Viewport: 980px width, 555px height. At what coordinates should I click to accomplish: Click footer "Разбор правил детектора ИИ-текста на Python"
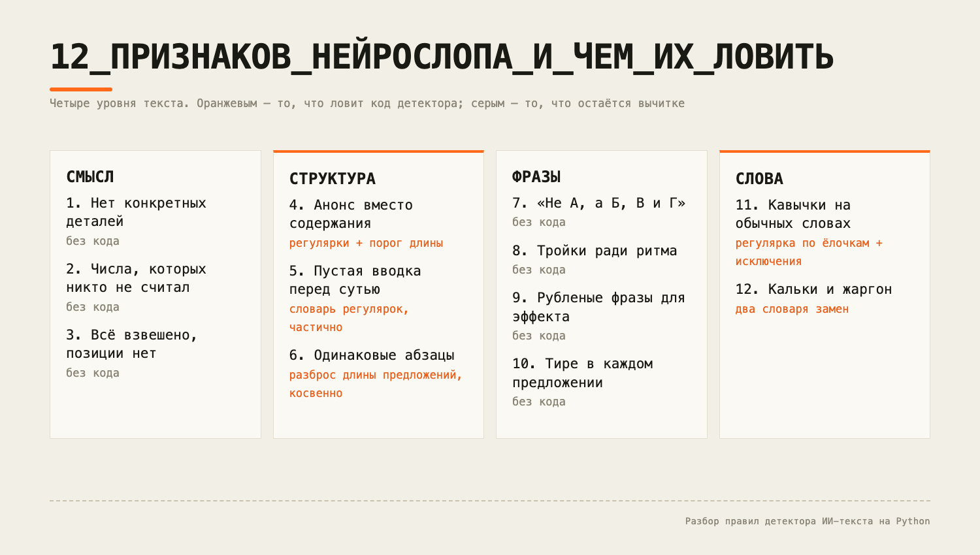tap(808, 521)
